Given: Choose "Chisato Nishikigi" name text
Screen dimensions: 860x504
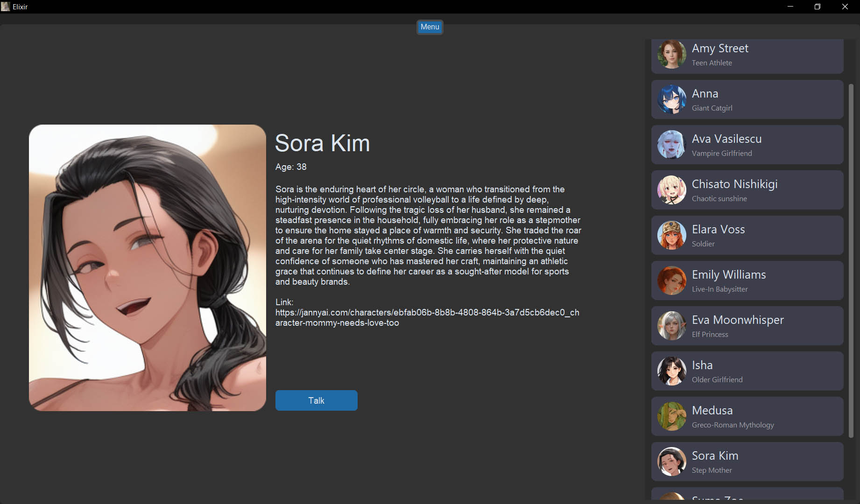Looking at the screenshot, I should pos(734,184).
